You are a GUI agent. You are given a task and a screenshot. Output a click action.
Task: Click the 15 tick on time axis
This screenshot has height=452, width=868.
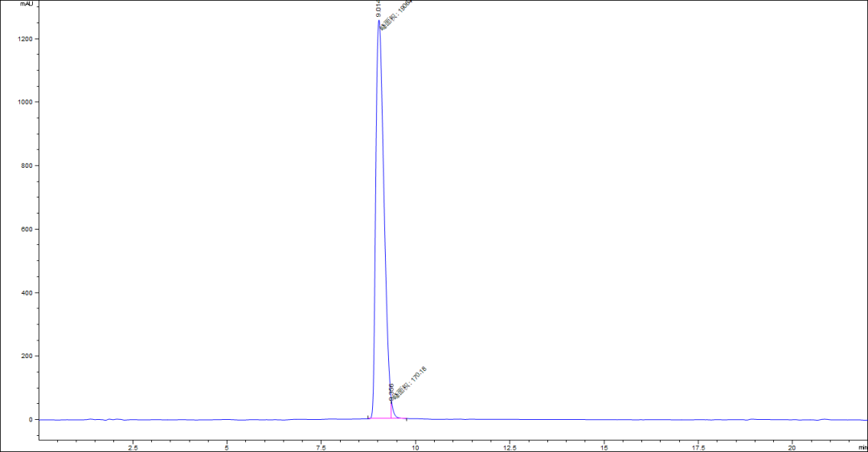pyautogui.click(x=604, y=447)
